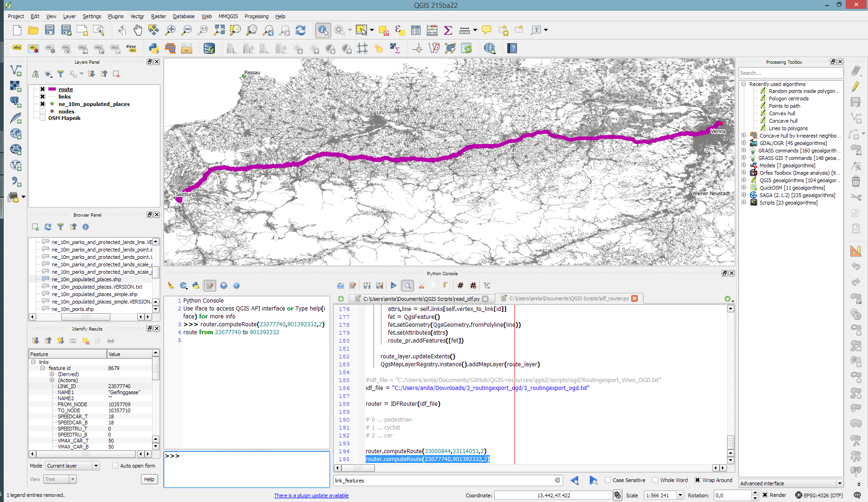Toggle visibility of the route layer

(42, 89)
